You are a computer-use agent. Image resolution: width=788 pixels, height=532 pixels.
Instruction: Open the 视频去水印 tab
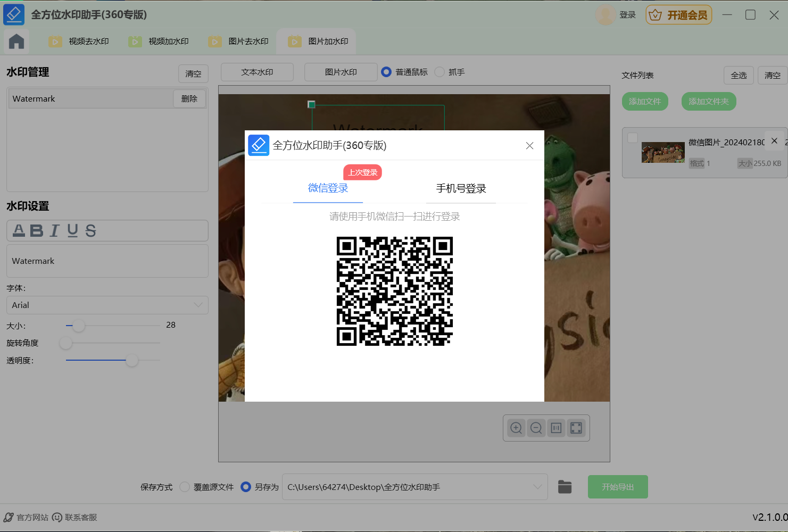(79, 41)
